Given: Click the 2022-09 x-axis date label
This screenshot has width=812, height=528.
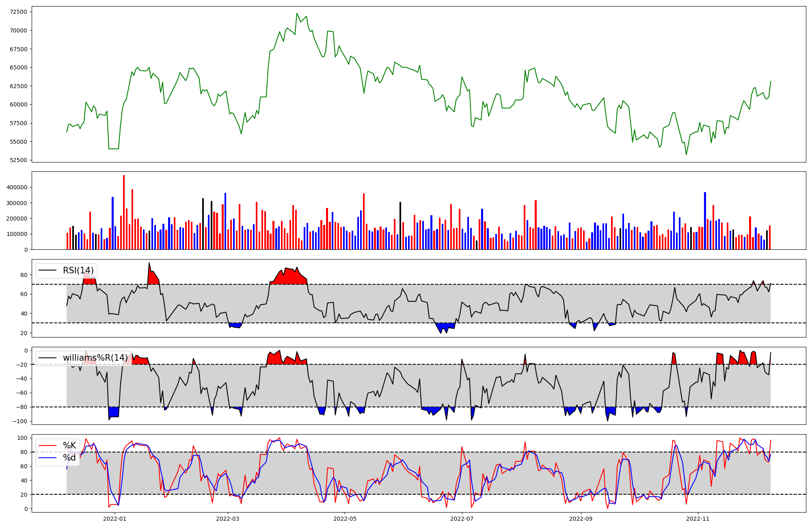Looking at the screenshot, I should pyautogui.click(x=581, y=519).
